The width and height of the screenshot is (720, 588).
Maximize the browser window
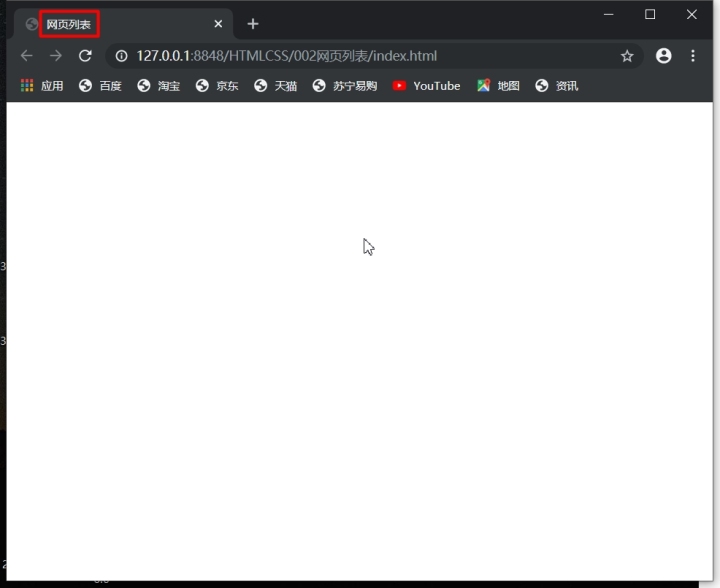coord(650,15)
